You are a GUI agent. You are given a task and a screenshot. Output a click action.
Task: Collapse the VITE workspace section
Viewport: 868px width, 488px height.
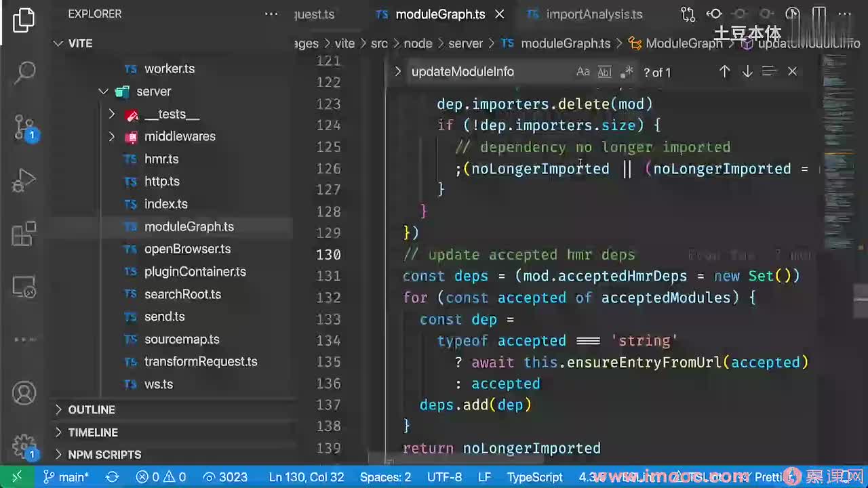[58, 43]
